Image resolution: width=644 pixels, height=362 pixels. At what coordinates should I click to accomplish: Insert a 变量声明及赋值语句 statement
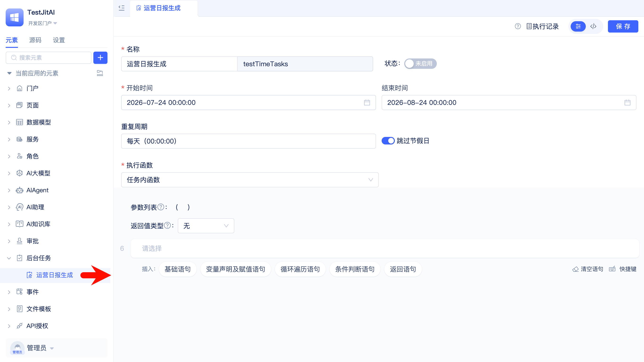235,269
